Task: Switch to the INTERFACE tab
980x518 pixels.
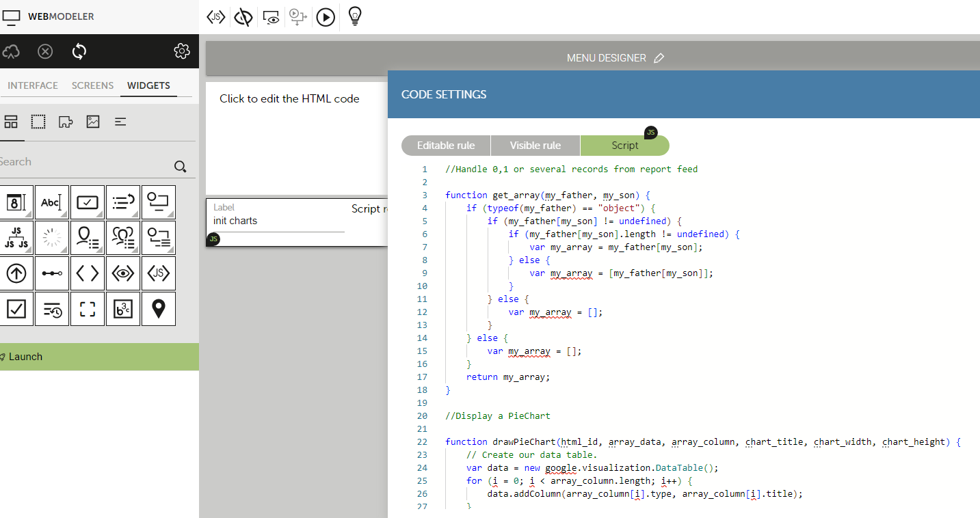Action: click(33, 85)
